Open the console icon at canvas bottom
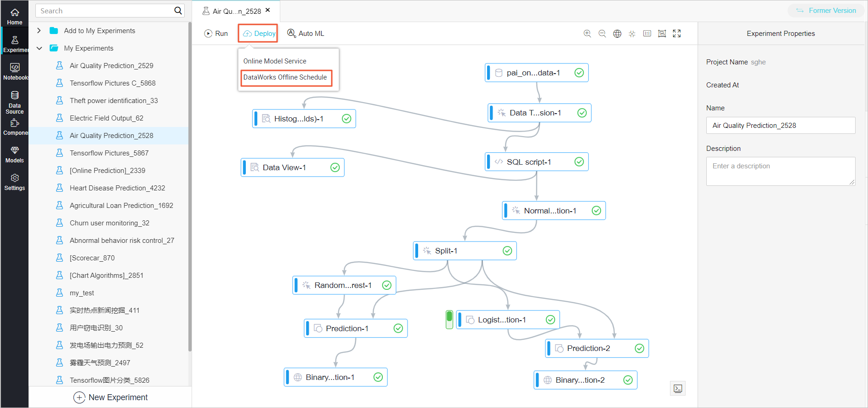This screenshot has height=408, width=868. 678,388
